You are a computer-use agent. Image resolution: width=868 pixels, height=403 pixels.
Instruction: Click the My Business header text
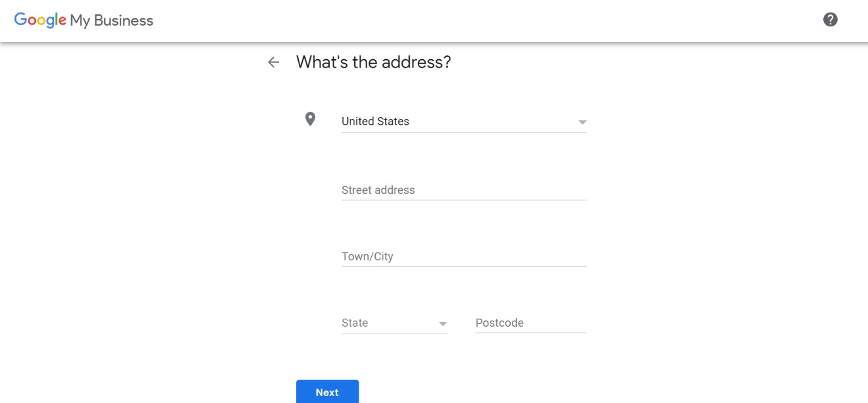[112, 21]
